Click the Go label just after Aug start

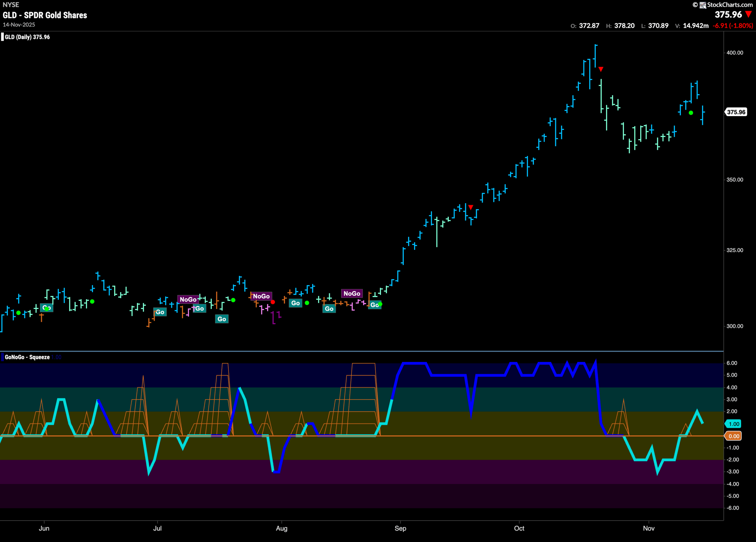295,303
